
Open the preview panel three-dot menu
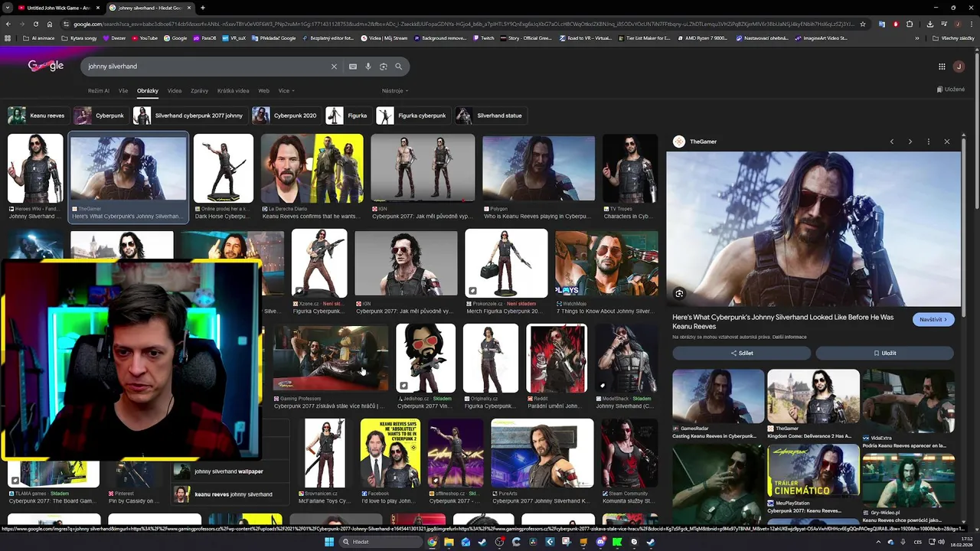(929, 142)
